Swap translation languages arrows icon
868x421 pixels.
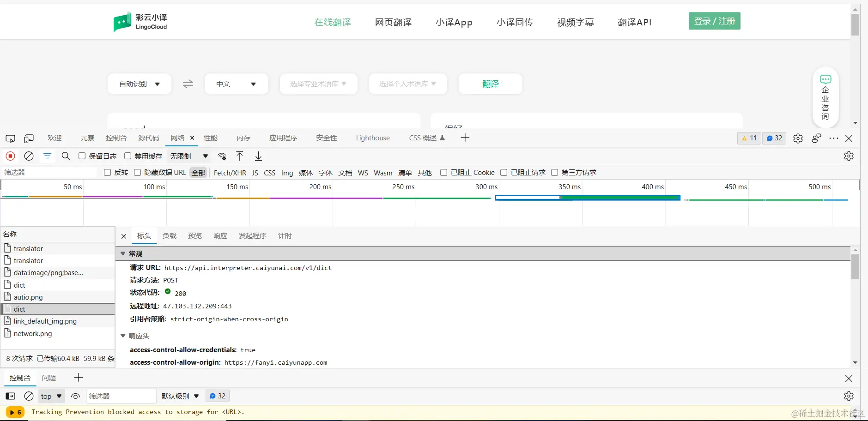pos(188,84)
